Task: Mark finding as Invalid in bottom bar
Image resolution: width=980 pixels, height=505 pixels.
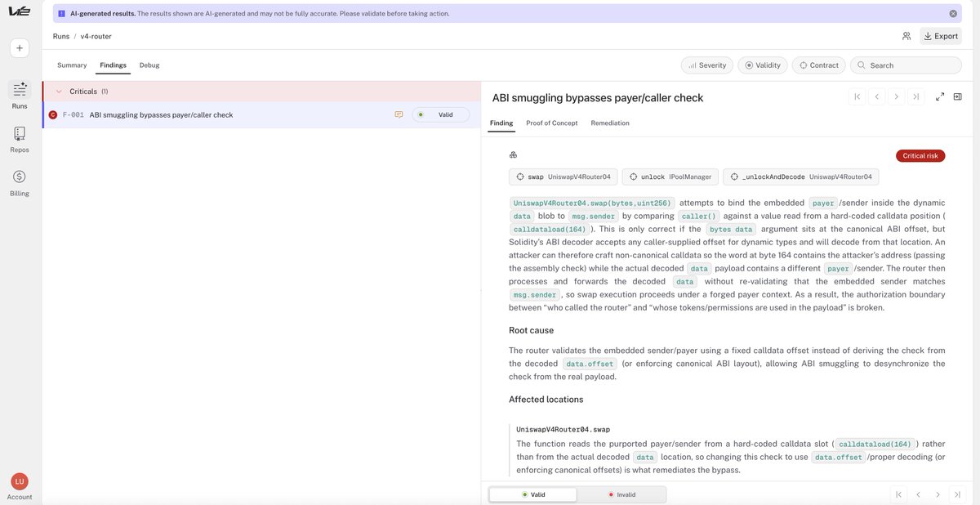Action: pyautogui.click(x=621, y=494)
